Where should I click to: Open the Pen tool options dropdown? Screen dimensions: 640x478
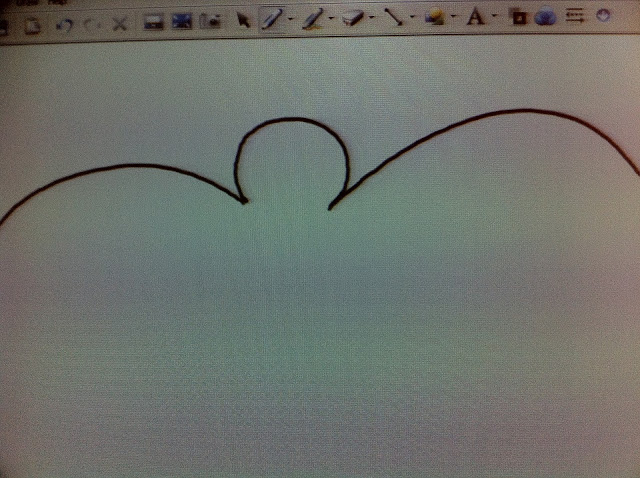(291, 19)
